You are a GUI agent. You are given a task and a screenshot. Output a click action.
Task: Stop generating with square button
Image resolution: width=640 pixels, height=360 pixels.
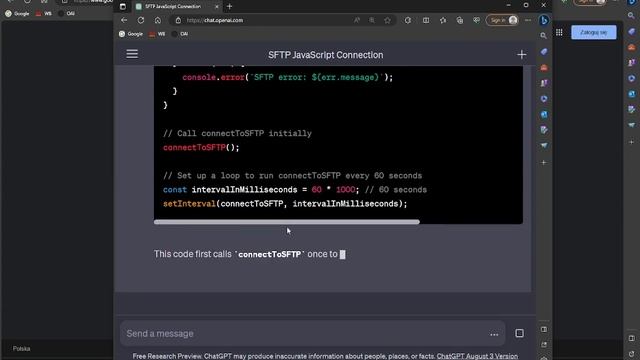pos(519,333)
